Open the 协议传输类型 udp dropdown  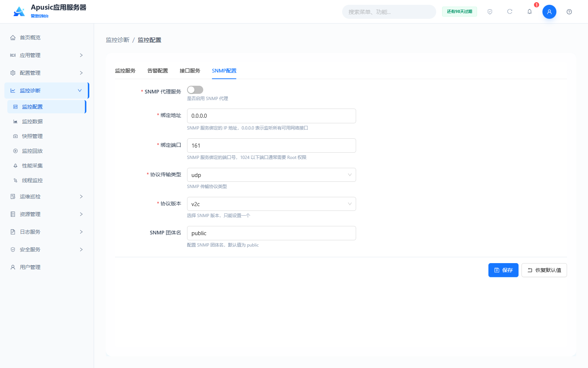pos(272,175)
